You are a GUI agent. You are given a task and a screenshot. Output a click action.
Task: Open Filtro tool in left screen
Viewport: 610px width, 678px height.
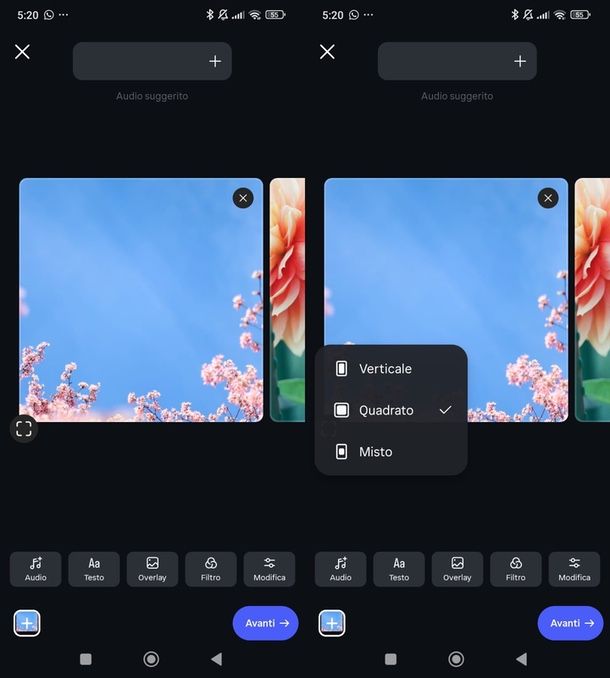(211, 569)
